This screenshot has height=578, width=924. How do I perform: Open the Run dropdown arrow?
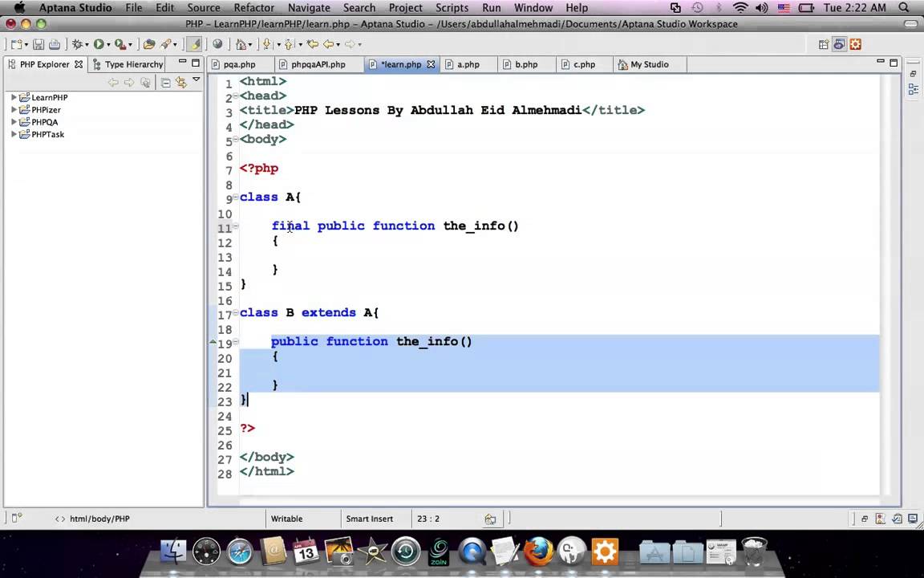(108, 45)
